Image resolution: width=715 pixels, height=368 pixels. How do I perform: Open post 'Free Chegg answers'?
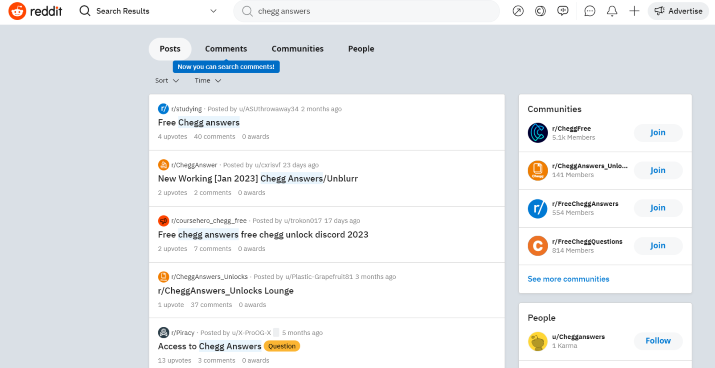(x=199, y=123)
